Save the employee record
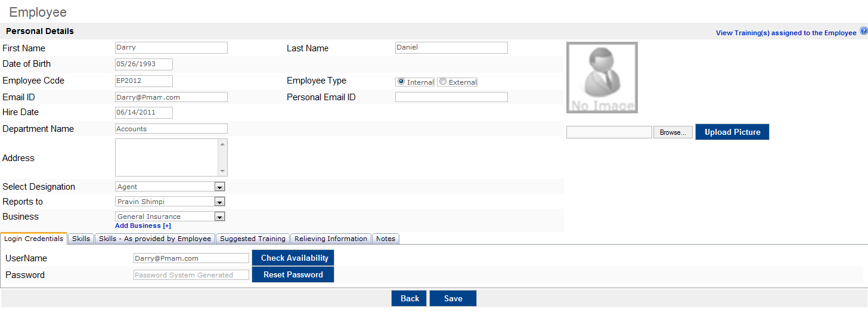This screenshot has width=868, height=315. click(x=453, y=298)
